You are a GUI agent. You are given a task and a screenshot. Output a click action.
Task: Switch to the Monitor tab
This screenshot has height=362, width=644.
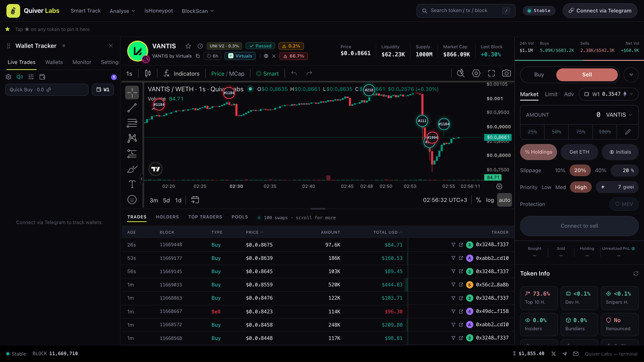pyautogui.click(x=82, y=62)
